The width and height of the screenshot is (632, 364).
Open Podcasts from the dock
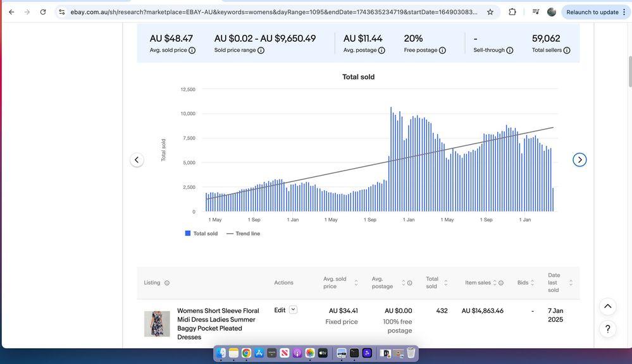tap(297, 353)
